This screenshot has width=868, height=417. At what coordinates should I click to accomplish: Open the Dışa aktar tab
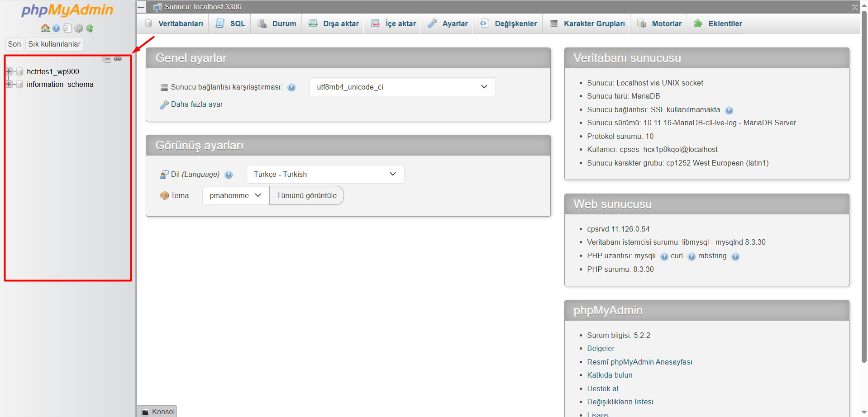(334, 24)
